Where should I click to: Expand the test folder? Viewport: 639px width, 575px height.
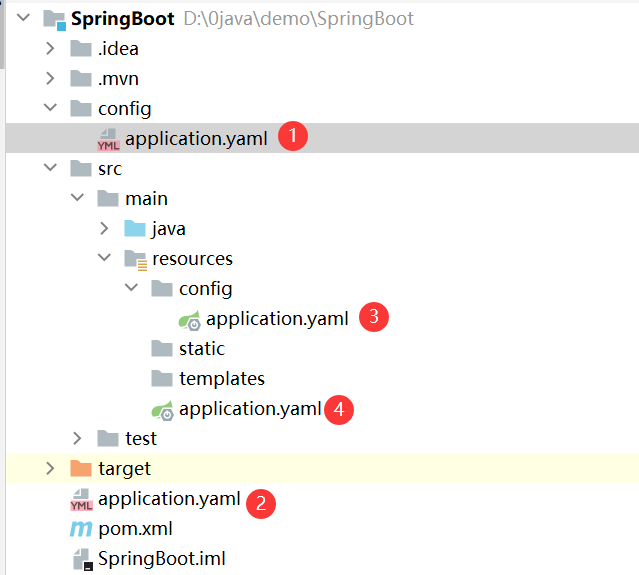(x=77, y=438)
